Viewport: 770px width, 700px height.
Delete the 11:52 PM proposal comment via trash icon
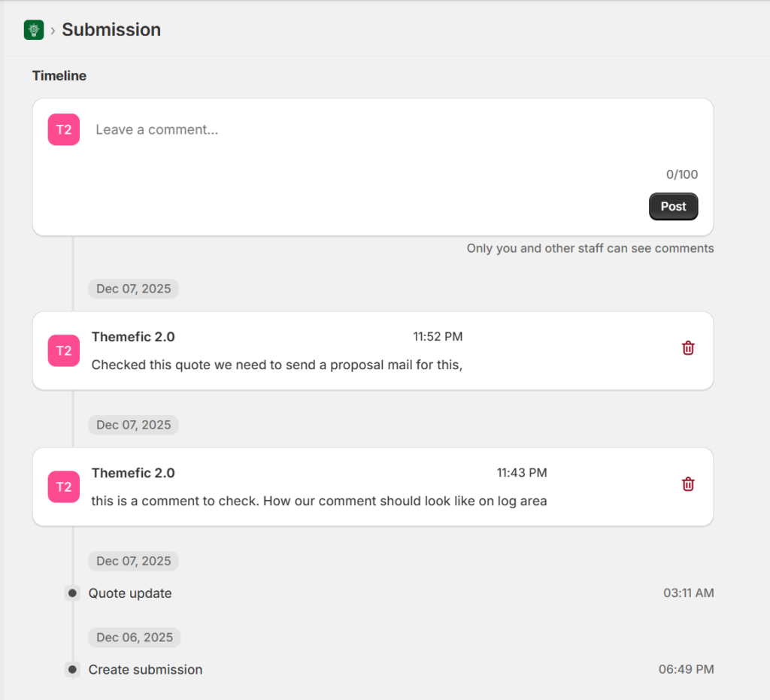point(687,347)
